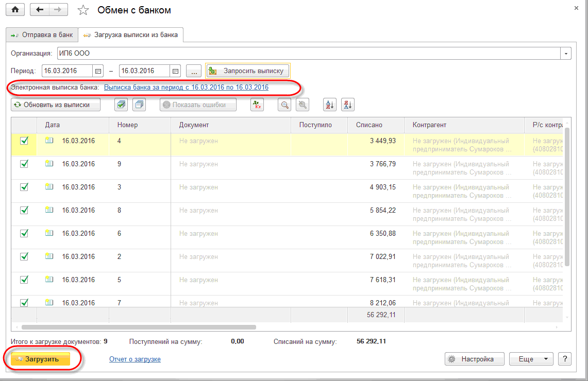Toggle the checkbox for document number 2

24,256
